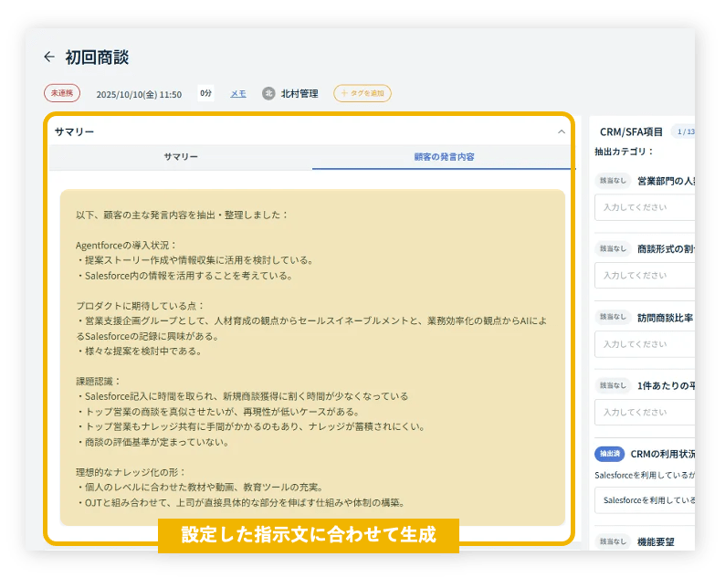Click the 抽出済 badge on CRMの利用状況

(609, 454)
